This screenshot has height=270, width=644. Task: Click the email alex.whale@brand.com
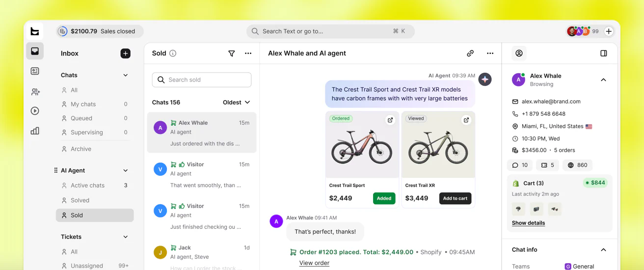(x=551, y=102)
